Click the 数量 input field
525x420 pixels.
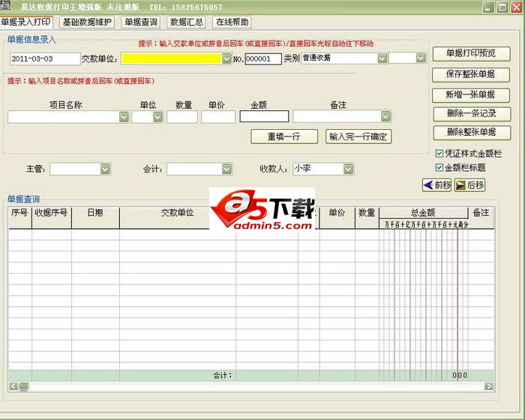[x=181, y=117]
